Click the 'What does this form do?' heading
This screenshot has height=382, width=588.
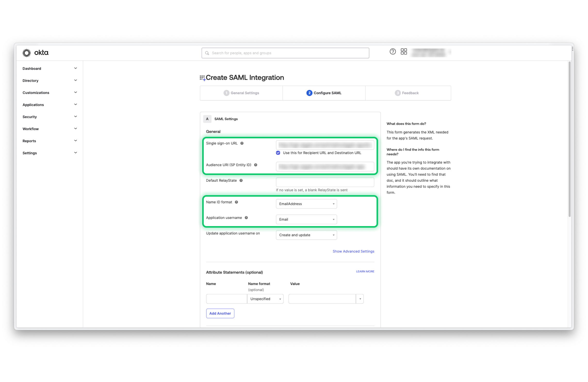click(x=406, y=124)
